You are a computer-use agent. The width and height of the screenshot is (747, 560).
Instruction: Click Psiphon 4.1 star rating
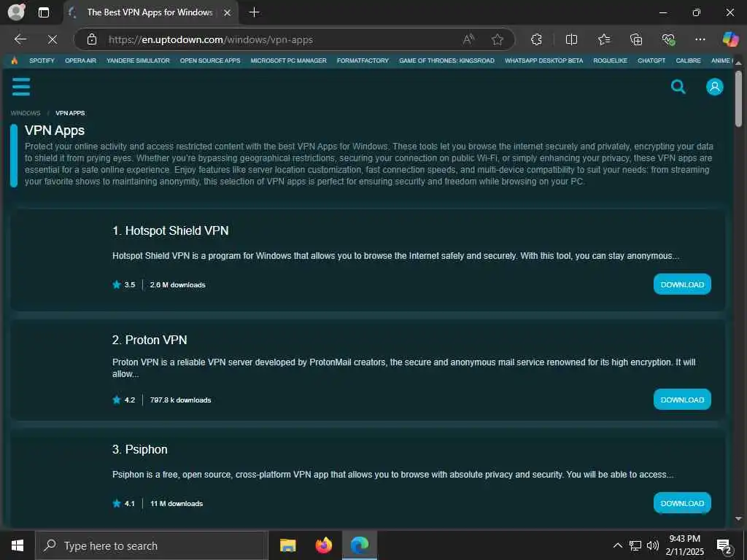[x=124, y=504]
